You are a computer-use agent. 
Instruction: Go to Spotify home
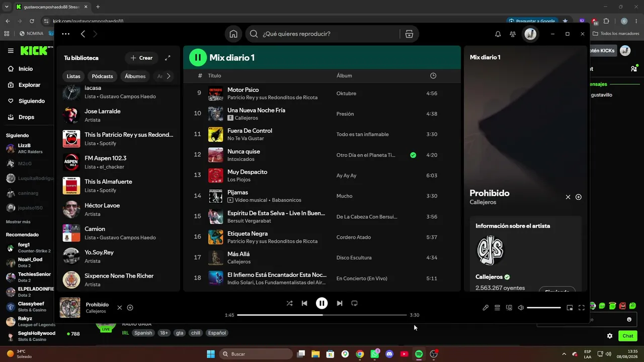click(233, 34)
